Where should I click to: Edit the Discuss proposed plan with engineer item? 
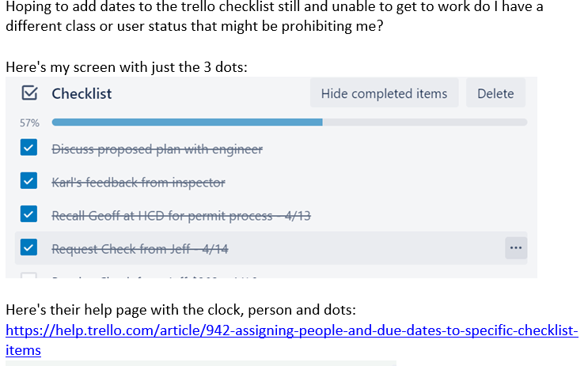point(157,149)
